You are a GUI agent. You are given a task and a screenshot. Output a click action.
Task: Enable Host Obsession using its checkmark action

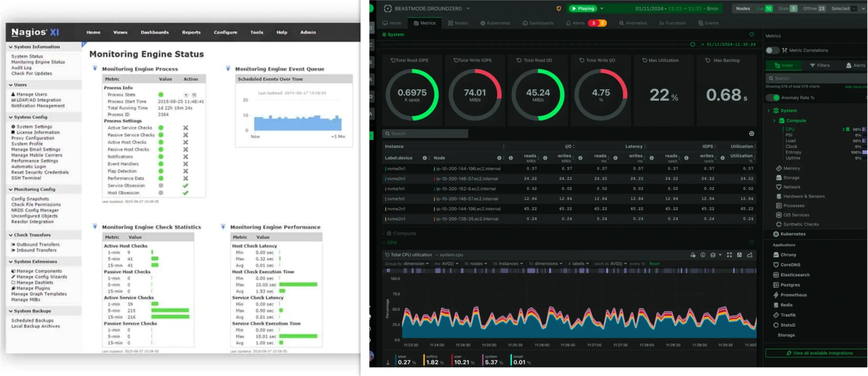(185, 193)
